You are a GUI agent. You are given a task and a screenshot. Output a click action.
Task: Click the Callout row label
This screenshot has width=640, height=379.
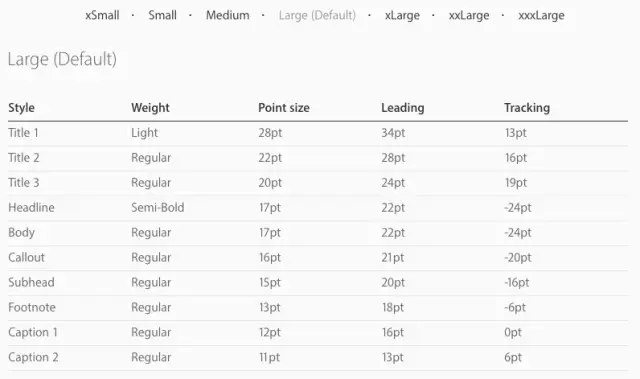coord(27,257)
